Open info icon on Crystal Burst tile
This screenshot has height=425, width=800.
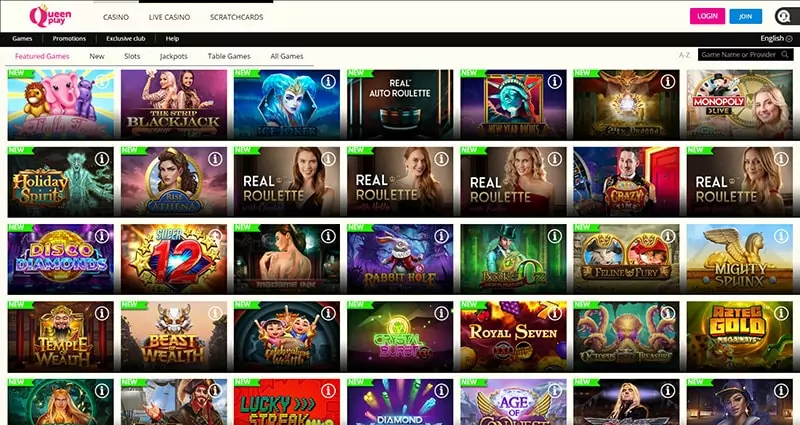pyautogui.click(x=441, y=313)
